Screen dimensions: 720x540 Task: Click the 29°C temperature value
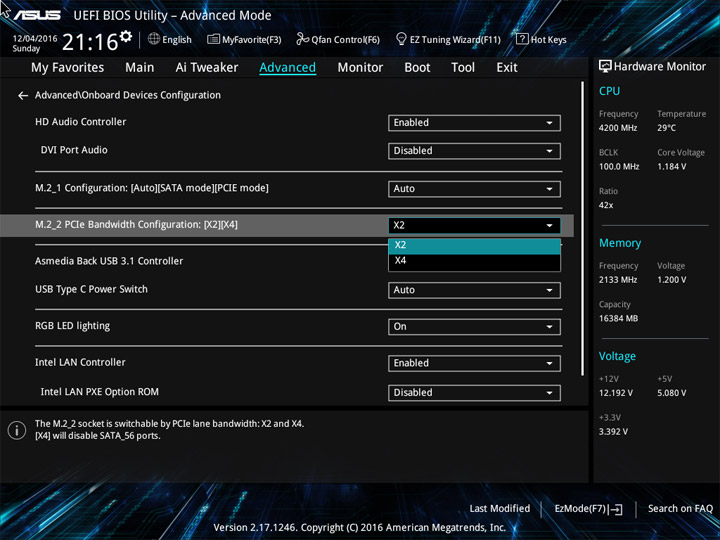coord(666,128)
